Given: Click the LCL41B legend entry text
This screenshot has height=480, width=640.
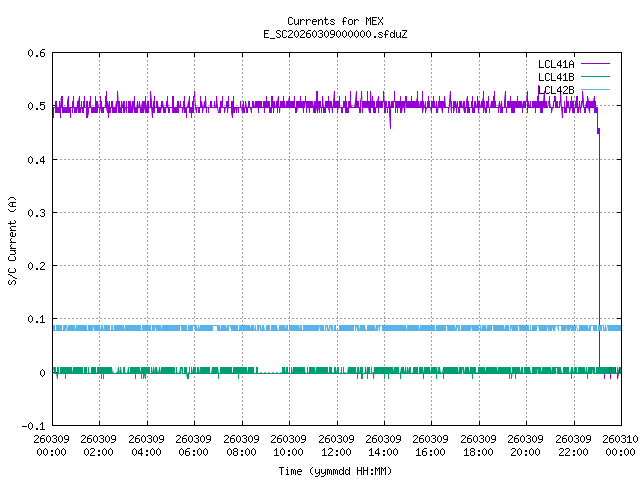Looking at the screenshot, I should pyautogui.click(x=555, y=76).
